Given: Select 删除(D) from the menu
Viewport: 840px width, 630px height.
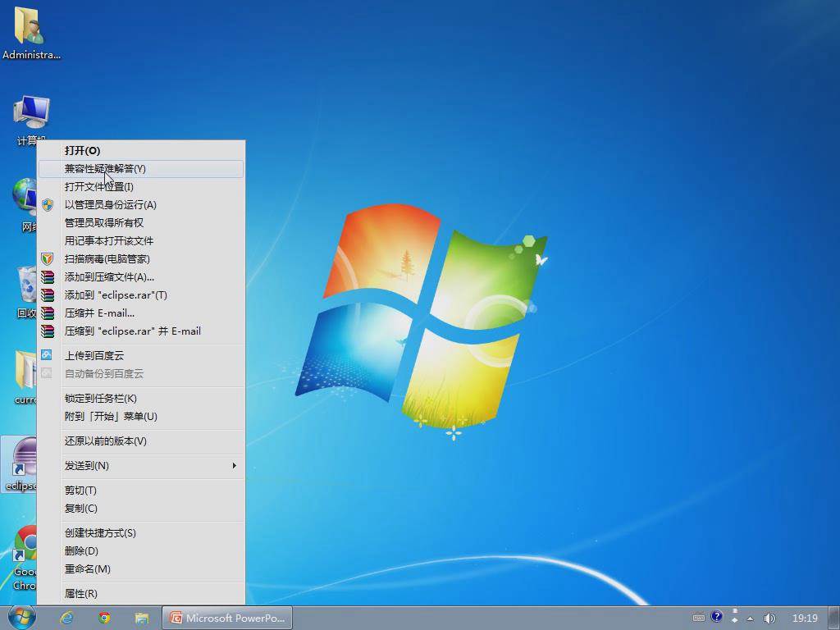Looking at the screenshot, I should (x=141, y=550).
